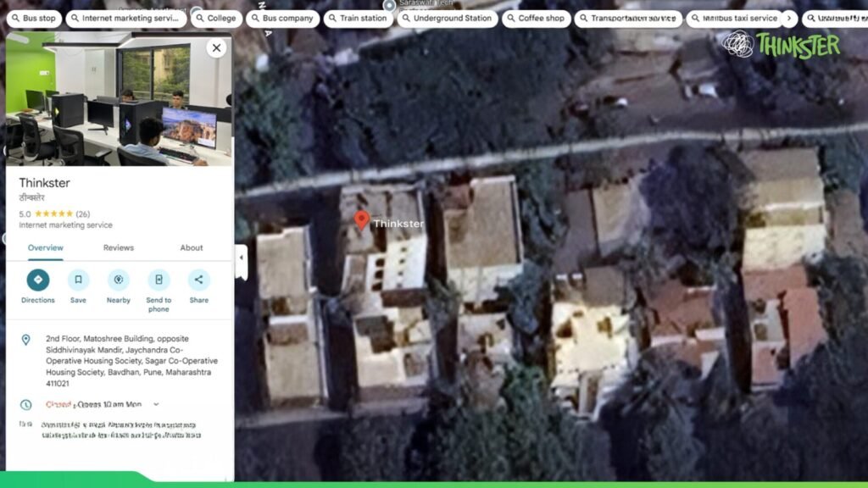Save the Thinkster place

78,280
